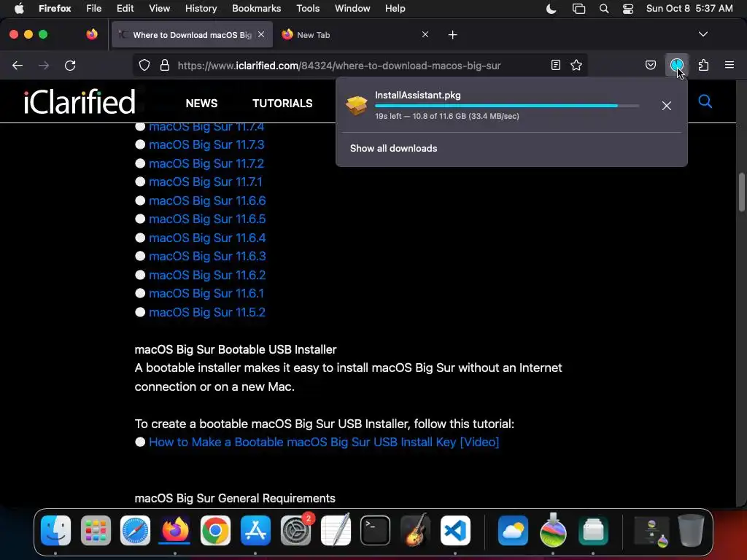Toggle reader view icon in address bar
747x560 pixels.
(x=555, y=65)
